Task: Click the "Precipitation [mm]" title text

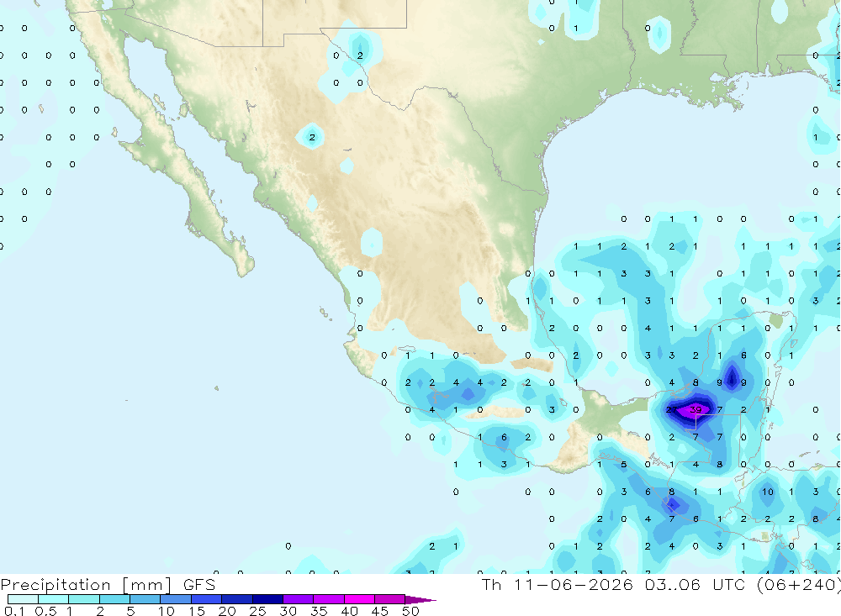Action: tap(86, 585)
